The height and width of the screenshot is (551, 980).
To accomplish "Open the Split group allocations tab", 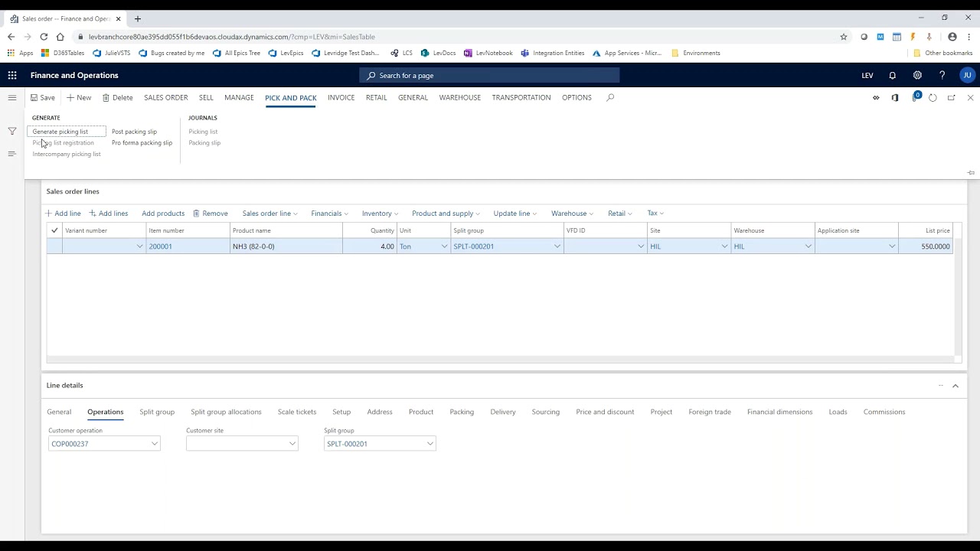I will [x=226, y=412].
